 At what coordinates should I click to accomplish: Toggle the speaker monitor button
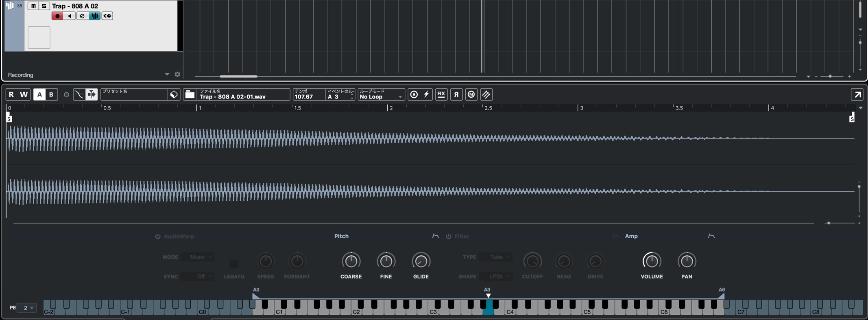[70, 16]
